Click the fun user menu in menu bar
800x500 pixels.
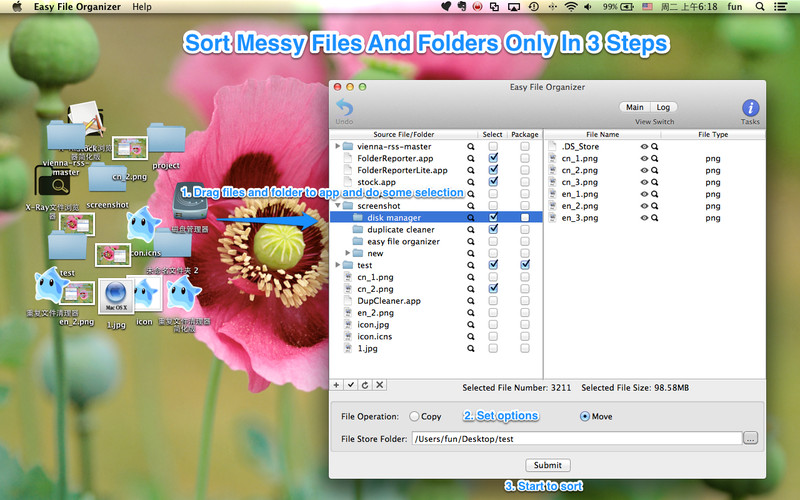[x=735, y=7]
